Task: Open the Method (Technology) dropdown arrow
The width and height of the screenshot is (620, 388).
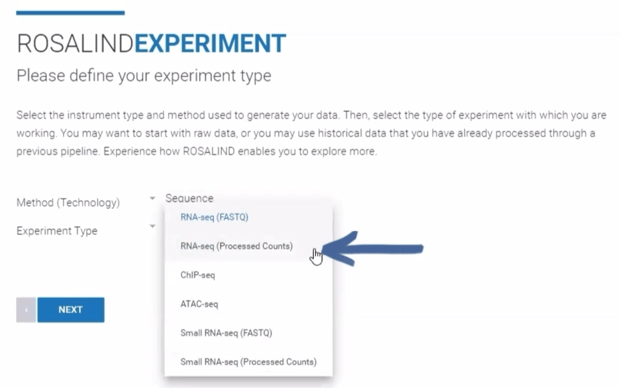Action: tap(152, 198)
